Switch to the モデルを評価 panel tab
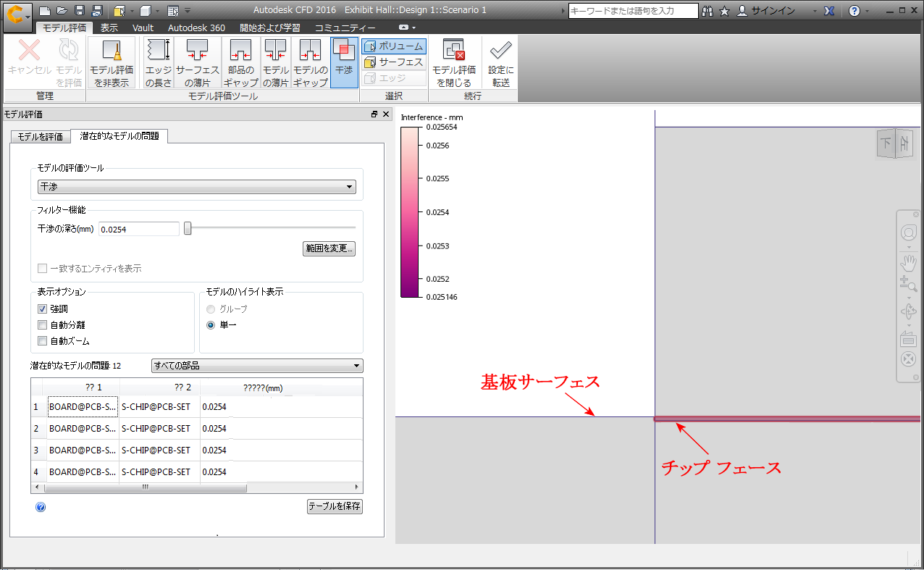 41,137
